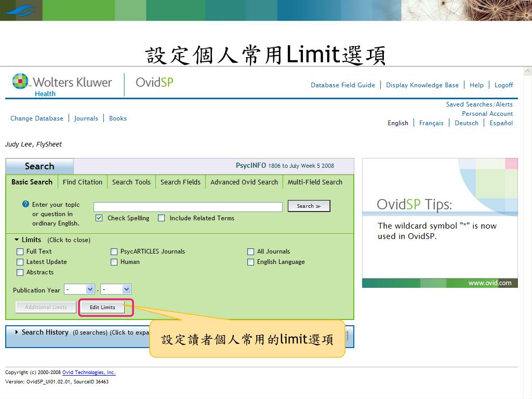Click the Additional Limits button

coord(46,308)
